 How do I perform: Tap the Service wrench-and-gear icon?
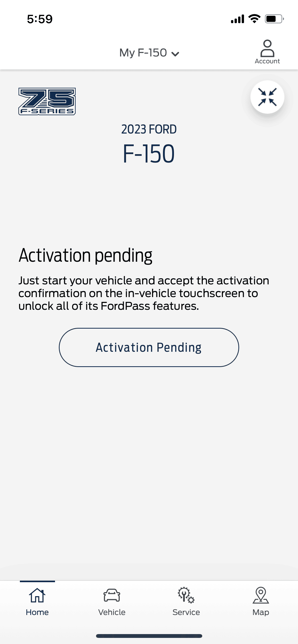click(186, 595)
